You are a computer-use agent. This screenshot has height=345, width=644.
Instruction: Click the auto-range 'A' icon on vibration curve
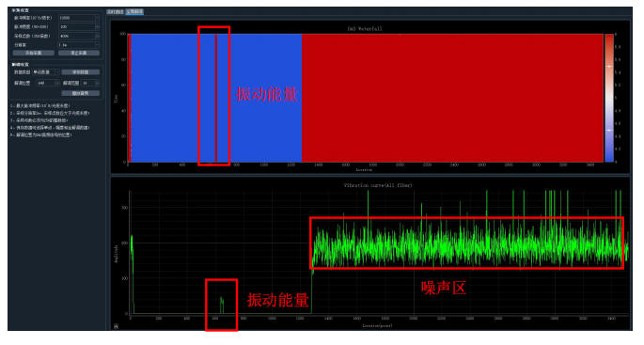[117, 326]
